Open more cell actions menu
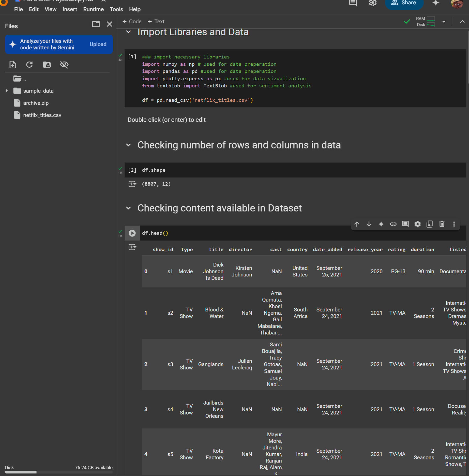The image size is (469, 476). tap(454, 224)
